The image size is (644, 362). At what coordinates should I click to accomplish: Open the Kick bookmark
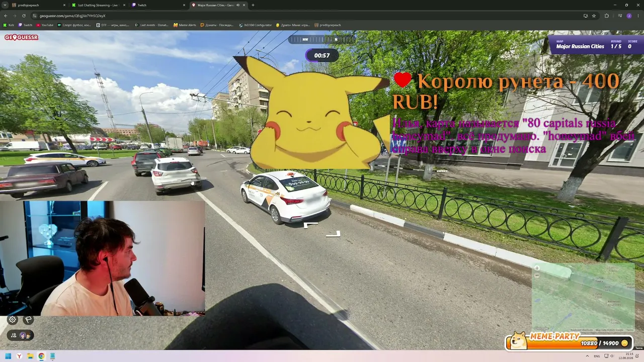(9, 25)
